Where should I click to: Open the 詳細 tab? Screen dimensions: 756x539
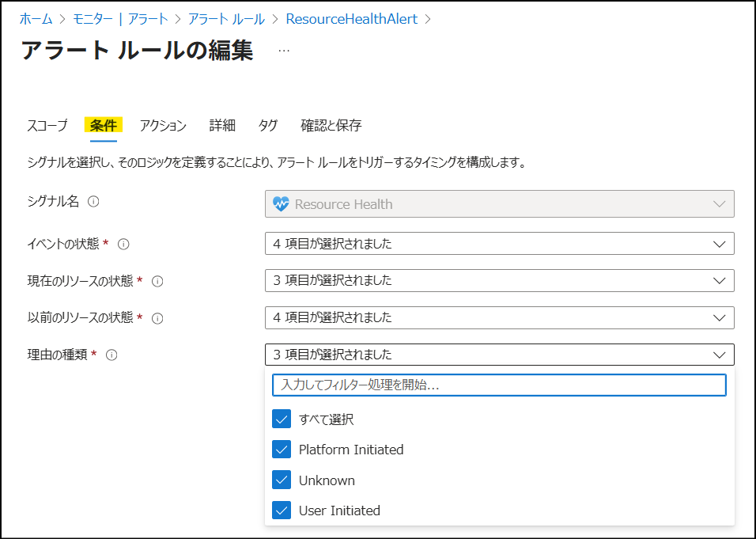pyautogui.click(x=222, y=126)
